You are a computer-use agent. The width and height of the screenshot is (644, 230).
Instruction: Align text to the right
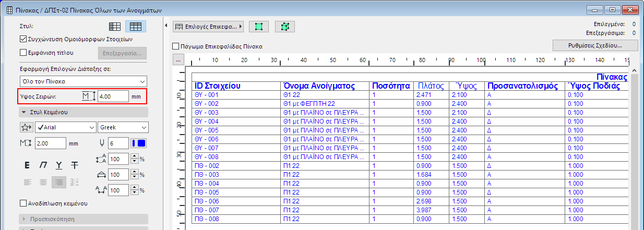point(59,182)
